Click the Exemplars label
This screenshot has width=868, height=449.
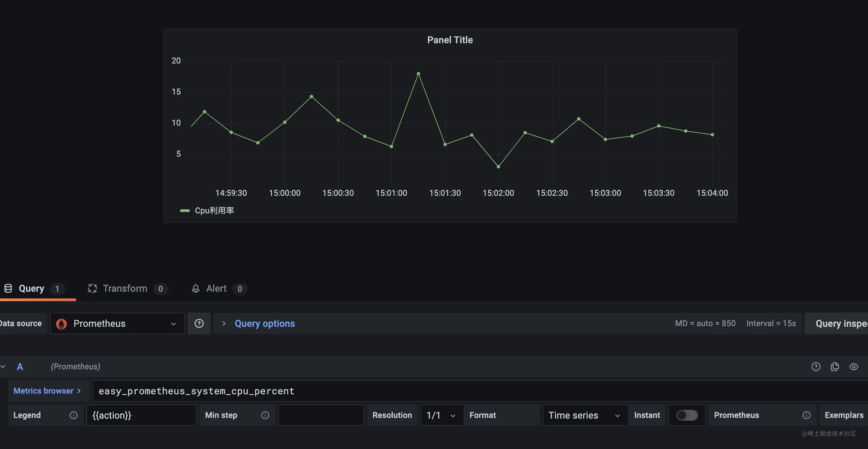844,415
